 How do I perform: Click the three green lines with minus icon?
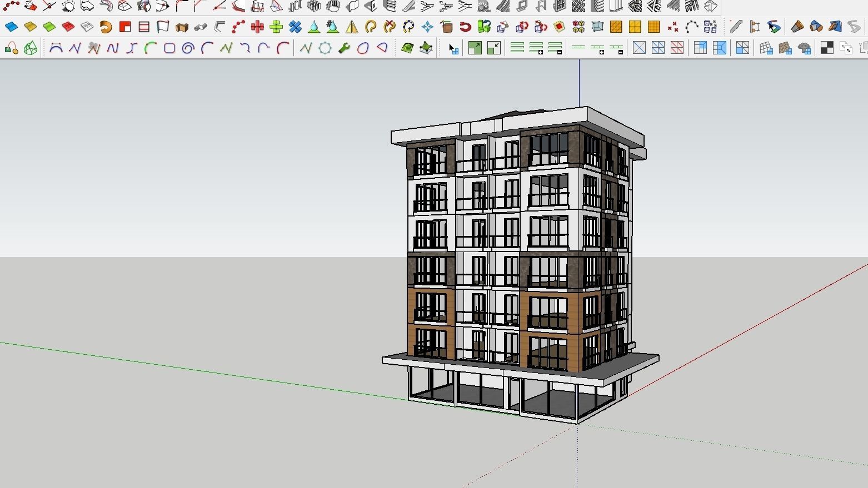[x=555, y=48]
